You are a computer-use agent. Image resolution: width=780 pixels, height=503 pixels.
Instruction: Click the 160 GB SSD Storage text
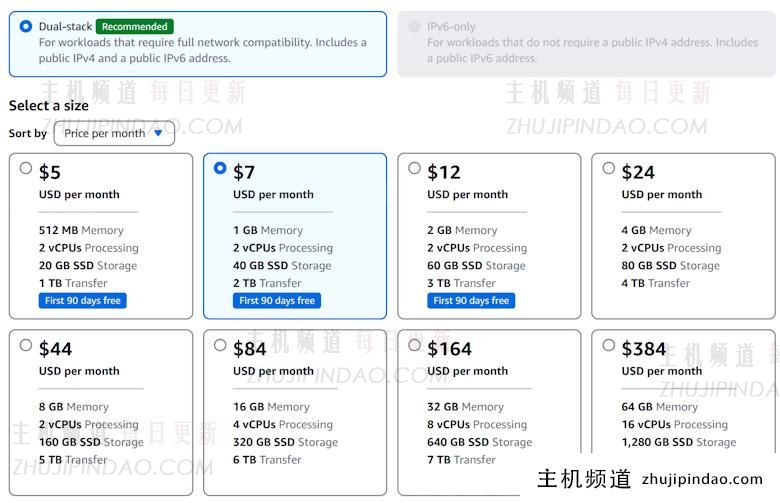coord(91,442)
